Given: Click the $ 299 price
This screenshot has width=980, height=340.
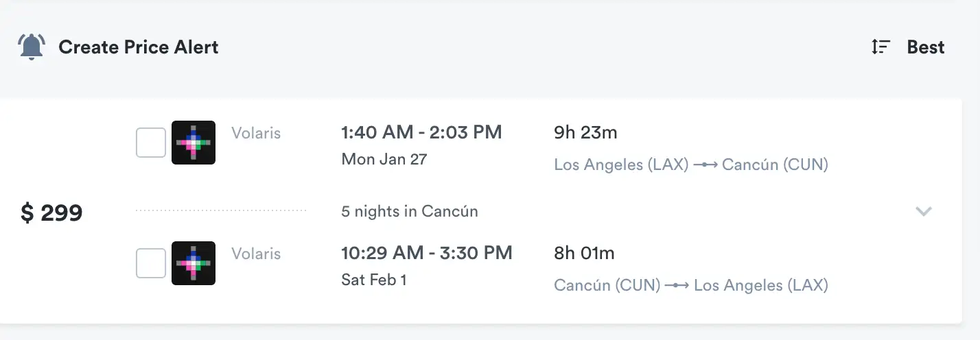Looking at the screenshot, I should pos(51,213).
